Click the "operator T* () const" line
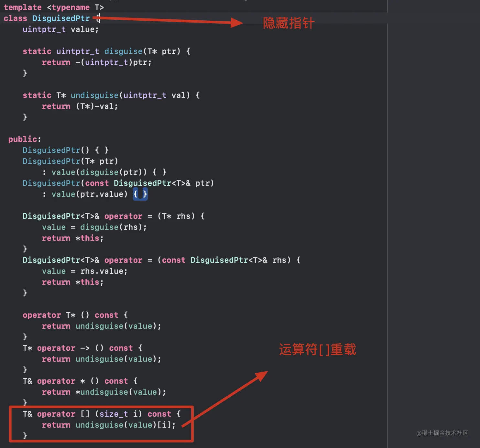The height and width of the screenshot is (448, 480). click(x=75, y=315)
